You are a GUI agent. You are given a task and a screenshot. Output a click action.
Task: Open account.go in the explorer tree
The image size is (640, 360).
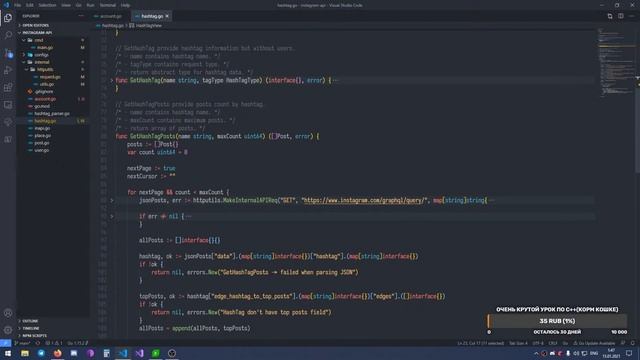point(45,99)
